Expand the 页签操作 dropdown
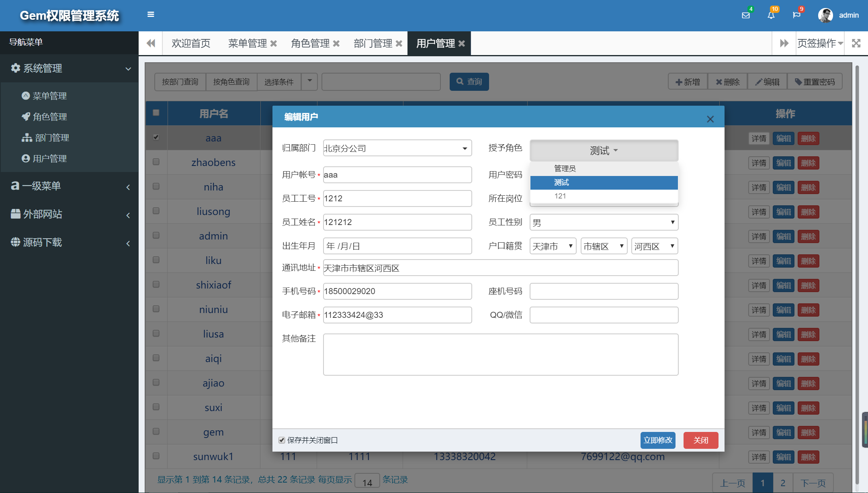 [x=819, y=43]
